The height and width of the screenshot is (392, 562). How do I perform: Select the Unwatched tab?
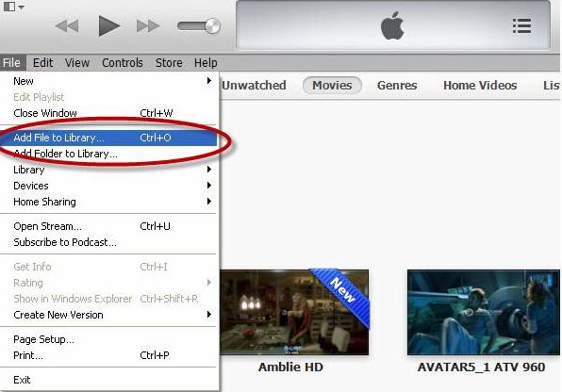[x=254, y=86]
